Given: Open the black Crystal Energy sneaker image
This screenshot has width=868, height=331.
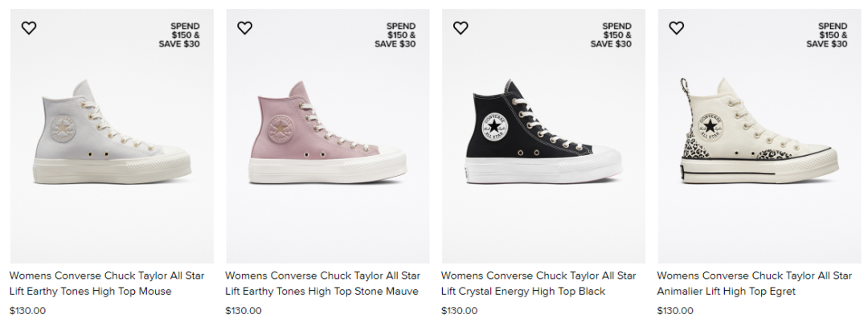Looking at the screenshot, I should (x=543, y=136).
